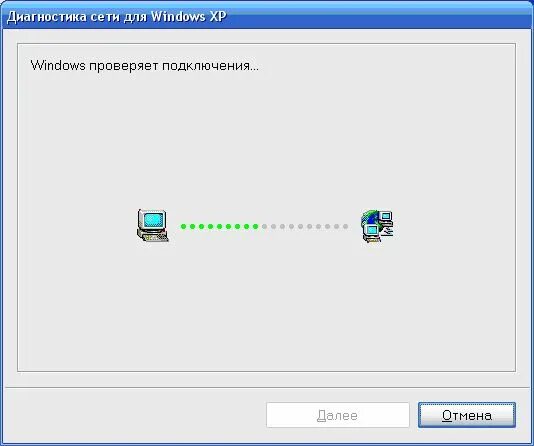The height and width of the screenshot is (446, 534).
Task: Cancel diagnostics with the Отмена button
Action: coord(467,415)
